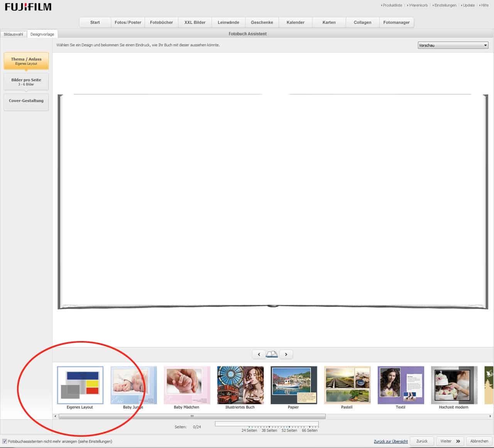Open the Fotobücher menu
Viewport: 494px width, 448px height.
tap(161, 22)
